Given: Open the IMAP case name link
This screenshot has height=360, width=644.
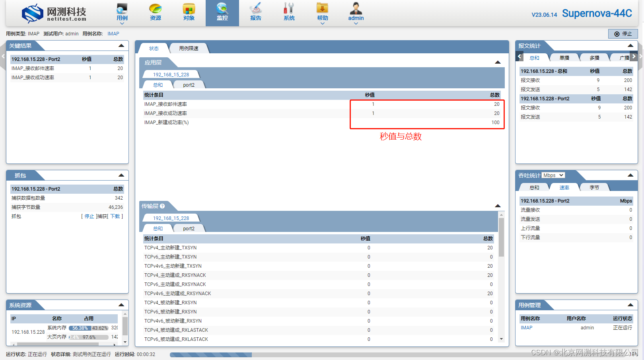Looking at the screenshot, I should [113, 34].
